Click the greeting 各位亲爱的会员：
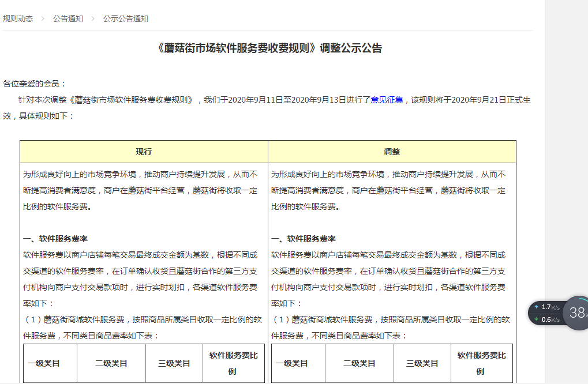Screen dimensions: 588x384 pos(35,84)
